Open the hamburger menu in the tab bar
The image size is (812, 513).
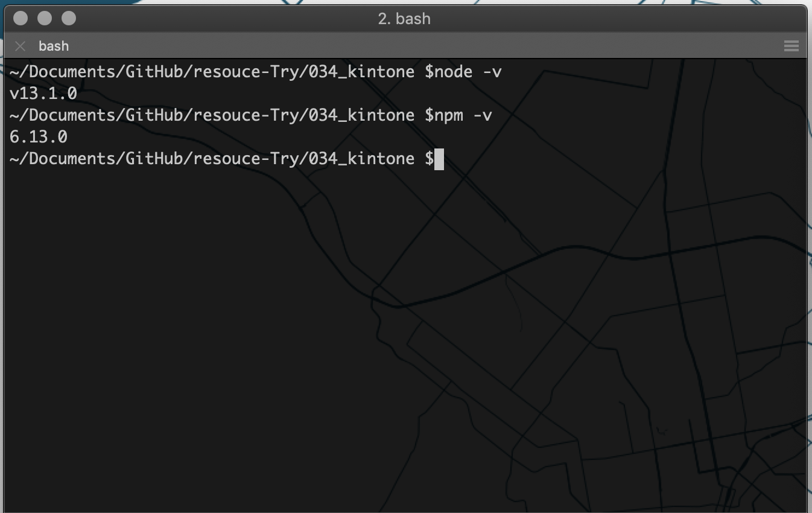[791, 46]
